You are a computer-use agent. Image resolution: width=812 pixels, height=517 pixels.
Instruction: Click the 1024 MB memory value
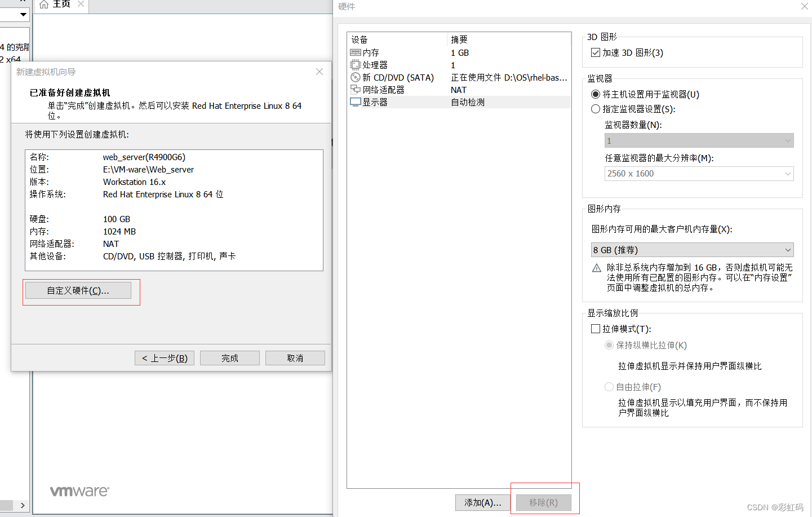click(119, 231)
